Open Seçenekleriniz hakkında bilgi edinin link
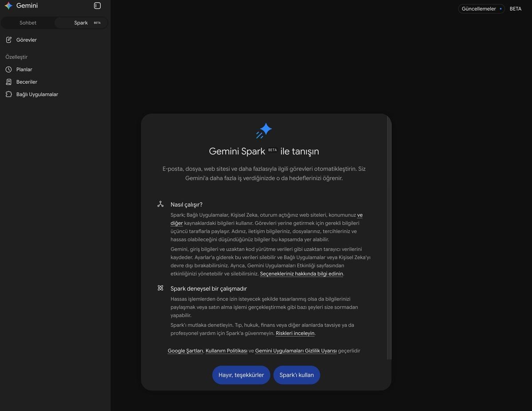The width and height of the screenshot is (532, 411). (x=301, y=274)
